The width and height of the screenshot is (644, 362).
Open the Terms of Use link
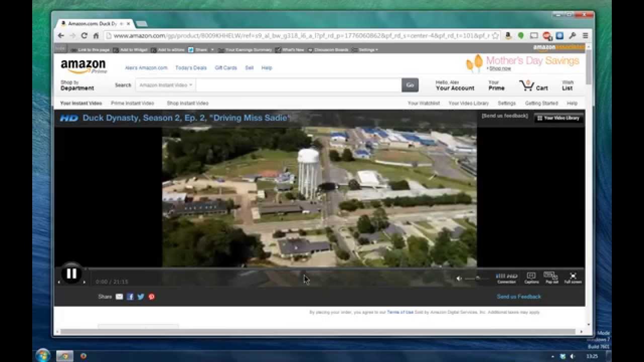pos(400,312)
